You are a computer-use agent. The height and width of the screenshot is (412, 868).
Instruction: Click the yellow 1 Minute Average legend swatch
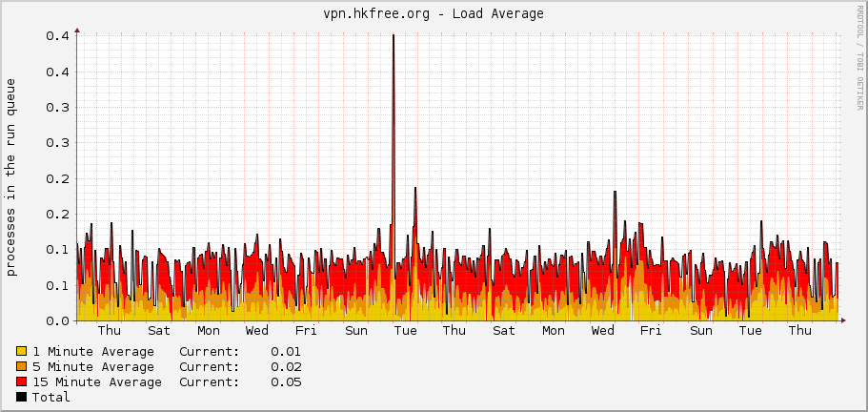(22, 351)
